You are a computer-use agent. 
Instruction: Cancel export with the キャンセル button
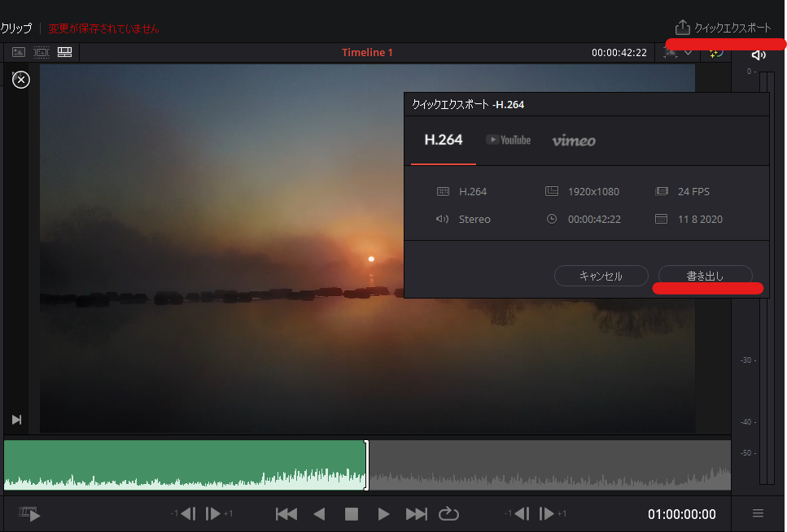coord(601,276)
